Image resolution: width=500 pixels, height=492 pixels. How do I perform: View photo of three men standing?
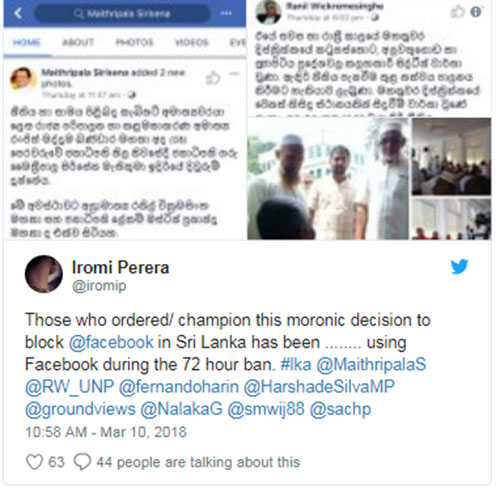coord(328,179)
